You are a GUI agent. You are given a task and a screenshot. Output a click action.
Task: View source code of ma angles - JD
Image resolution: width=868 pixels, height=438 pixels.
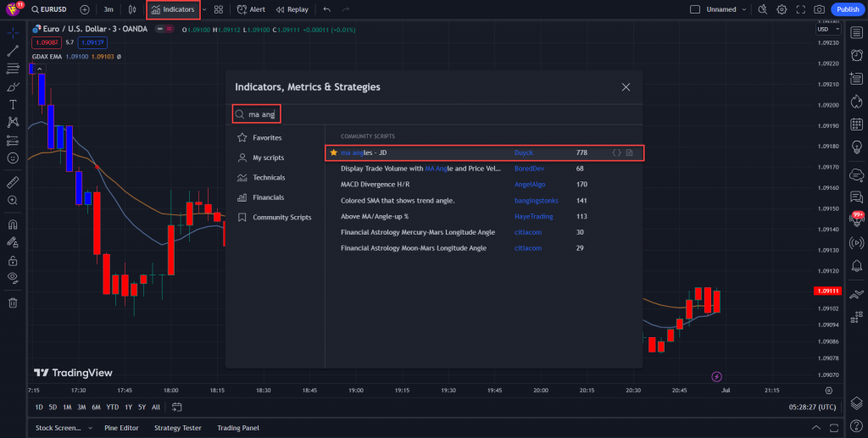coord(616,152)
